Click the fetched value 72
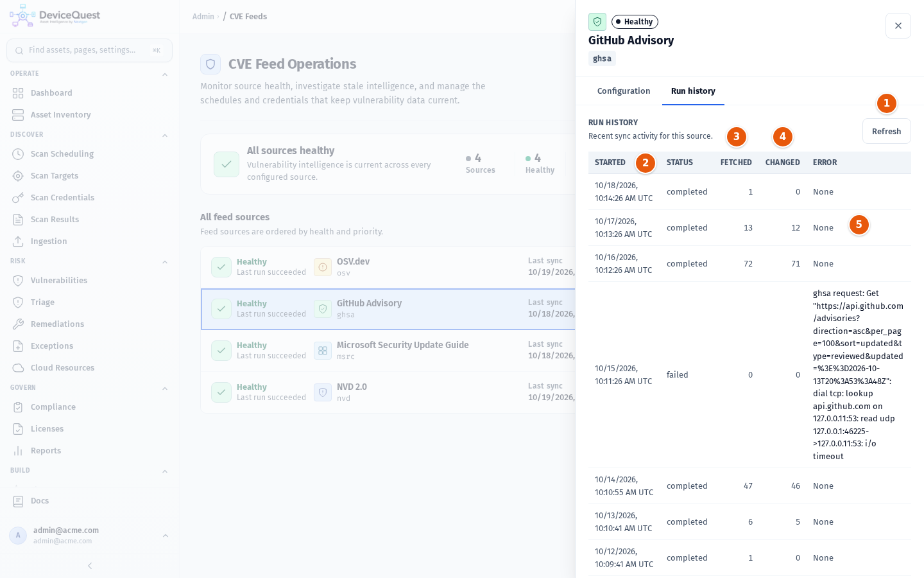The image size is (924, 578). coord(748,264)
